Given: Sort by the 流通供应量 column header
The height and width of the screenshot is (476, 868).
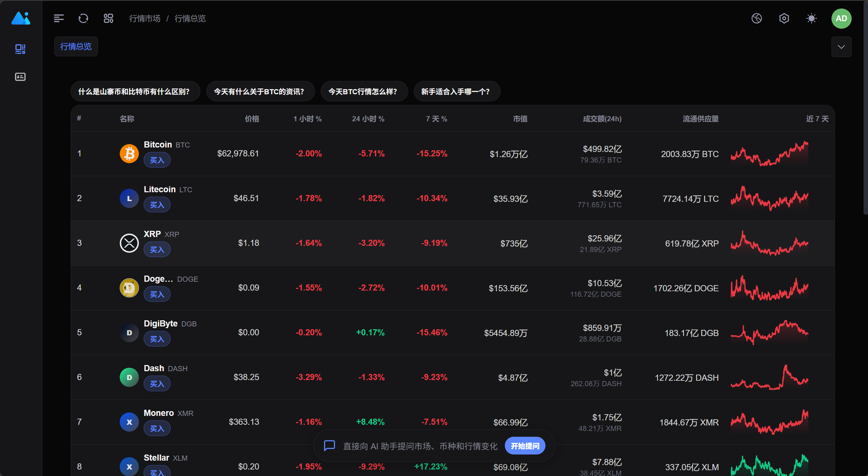Looking at the screenshot, I should tap(700, 119).
